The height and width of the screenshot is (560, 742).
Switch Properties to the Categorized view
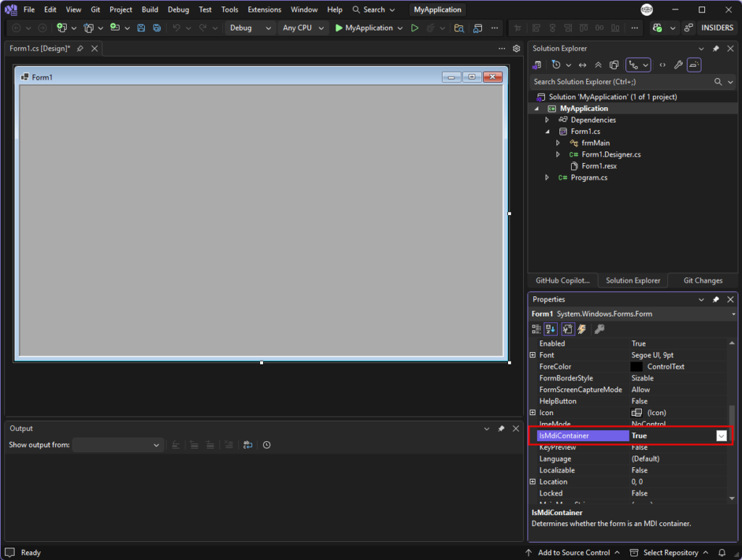coord(536,329)
